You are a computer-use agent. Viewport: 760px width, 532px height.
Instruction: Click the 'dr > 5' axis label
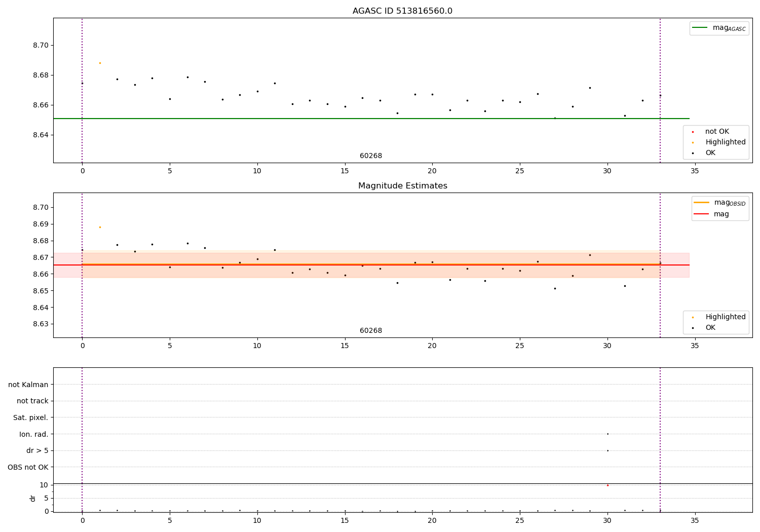coord(37,450)
